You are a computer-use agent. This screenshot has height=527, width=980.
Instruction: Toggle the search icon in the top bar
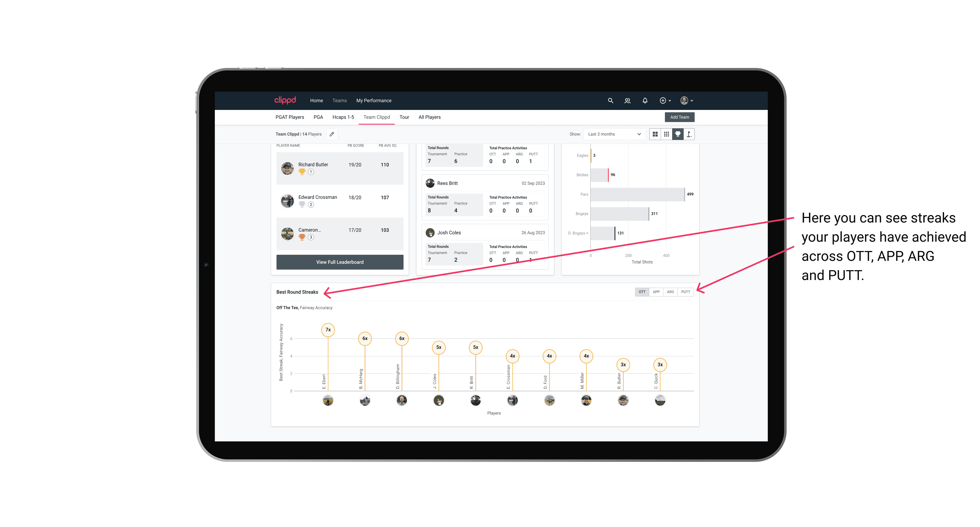coord(610,101)
